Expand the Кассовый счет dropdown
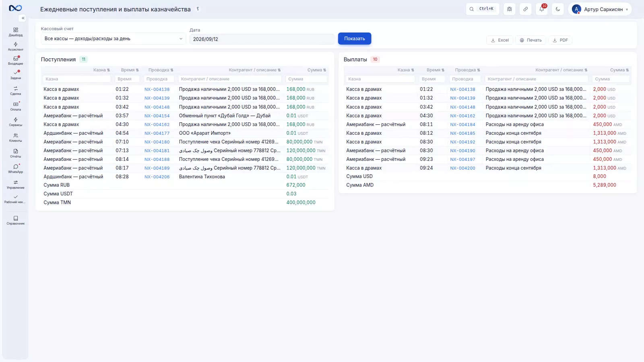The height and width of the screenshot is (362, 644). (x=113, y=39)
